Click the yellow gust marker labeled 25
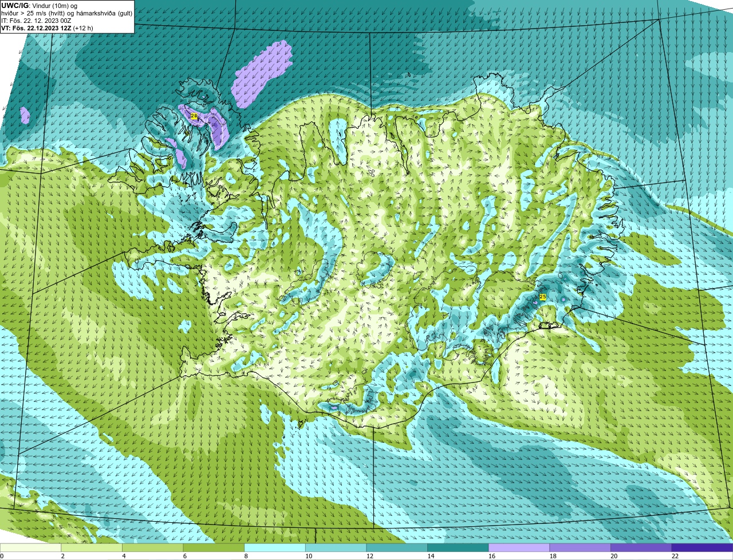 tap(543, 297)
